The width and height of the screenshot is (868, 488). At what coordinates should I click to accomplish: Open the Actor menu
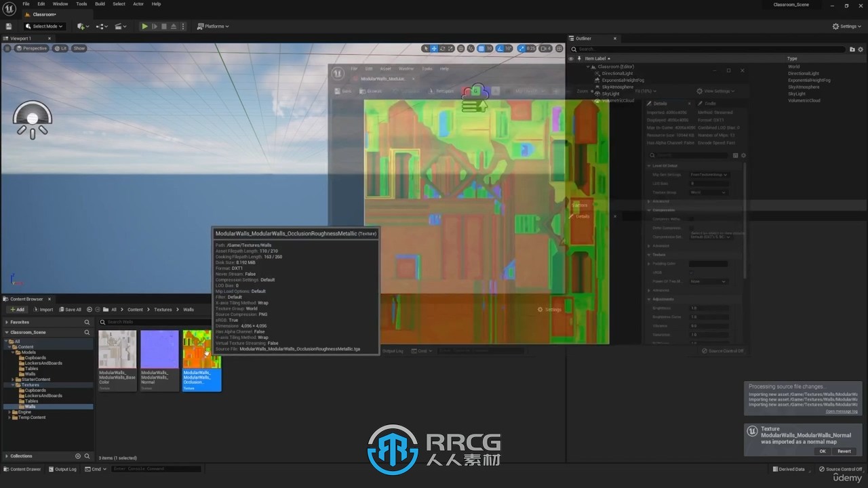point(138,4)
